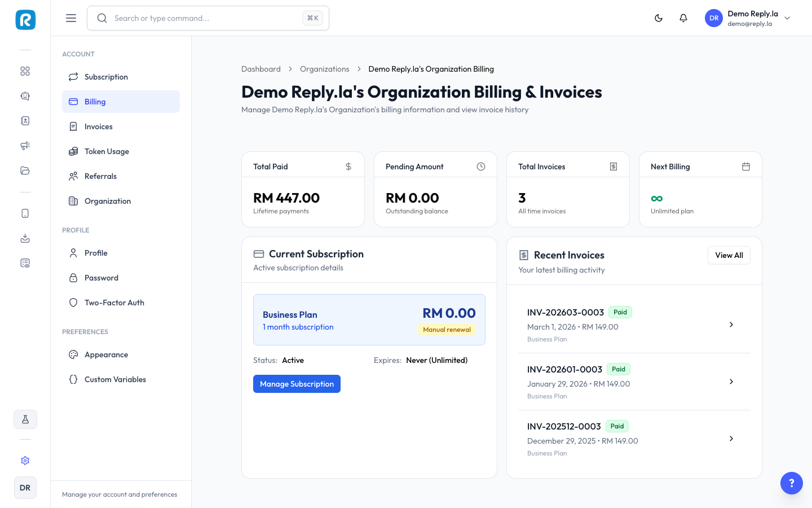Open the Demo Reply.la account dropdown
Viewport: 812px width, 508px height.
click(748, 18)
